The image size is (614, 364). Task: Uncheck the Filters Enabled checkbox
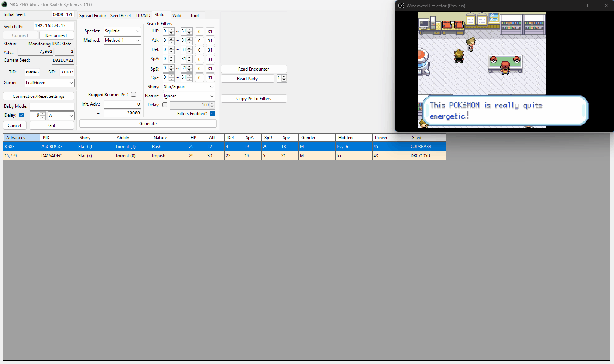[x=213, y=114]
